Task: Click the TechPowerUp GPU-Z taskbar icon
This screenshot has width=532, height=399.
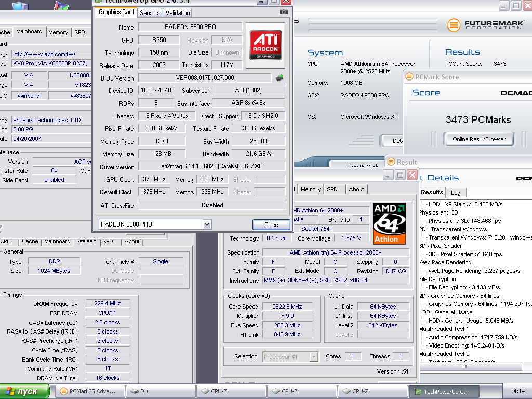Action: [418, 392]
